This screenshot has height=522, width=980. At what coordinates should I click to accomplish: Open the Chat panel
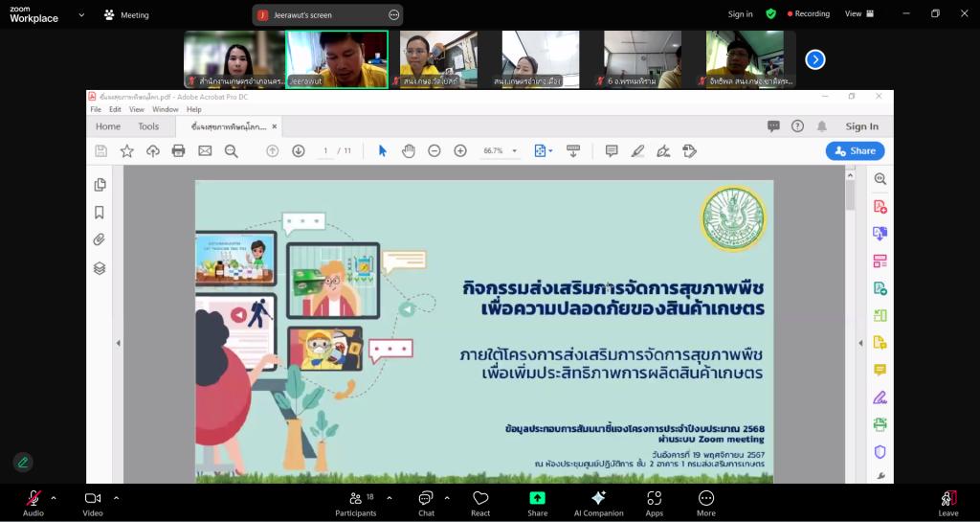(x=426, y=503)
